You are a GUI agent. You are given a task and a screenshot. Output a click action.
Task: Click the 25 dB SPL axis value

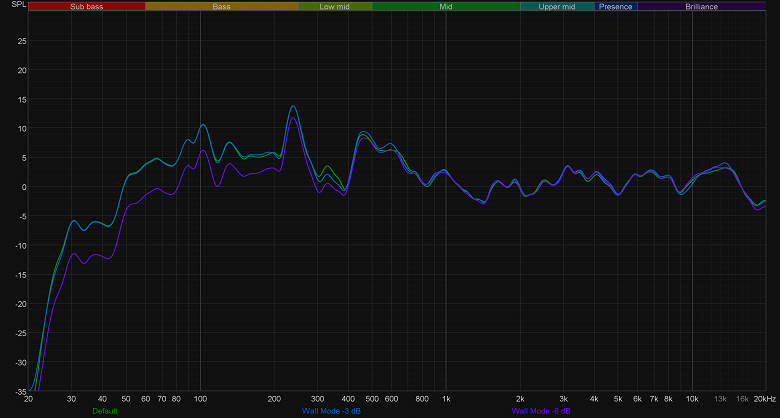(x=21, y=41)
